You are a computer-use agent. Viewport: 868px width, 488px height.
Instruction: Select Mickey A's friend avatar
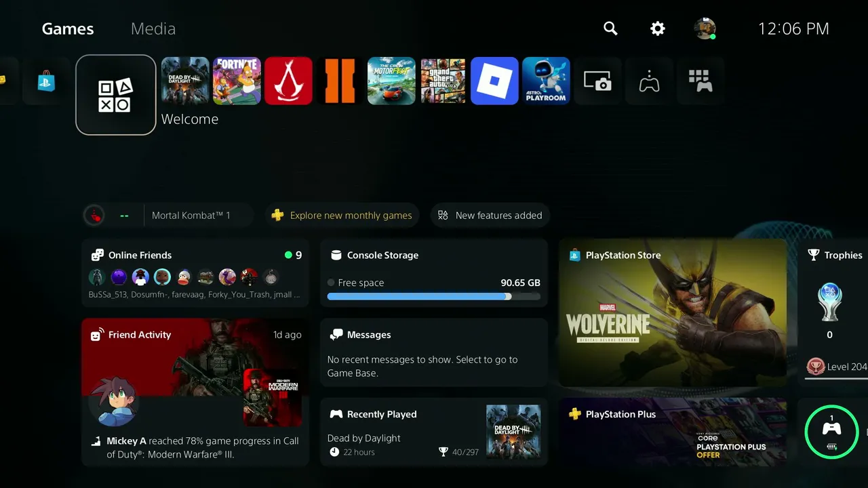114,402
